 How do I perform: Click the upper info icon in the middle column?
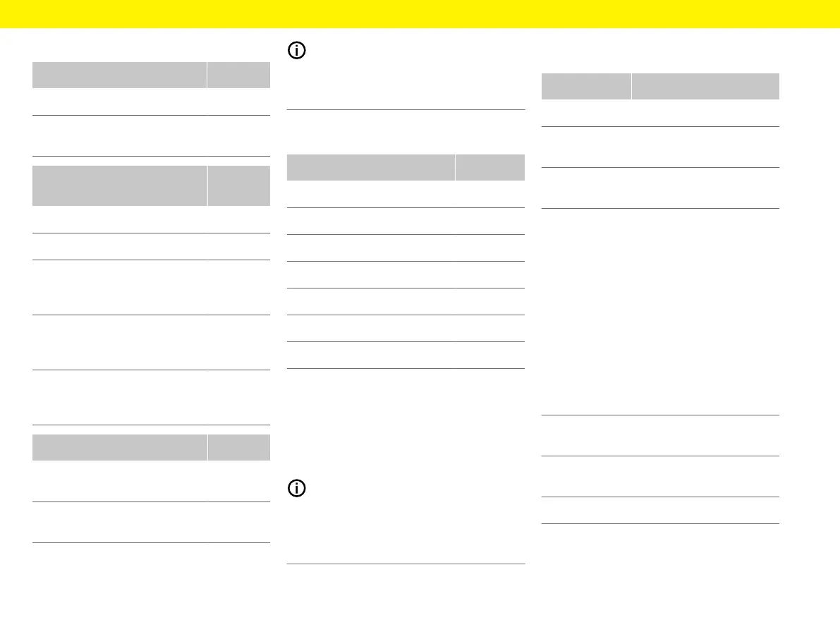pos(296,51)
